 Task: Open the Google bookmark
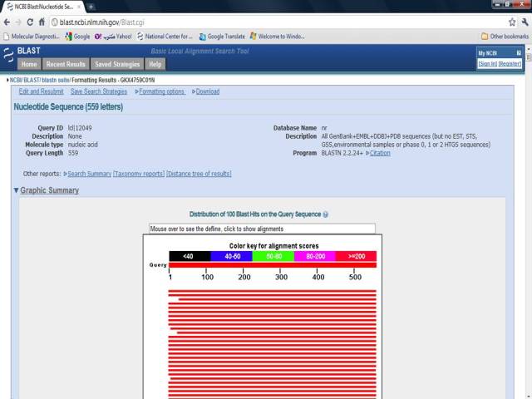coord(77,37)
